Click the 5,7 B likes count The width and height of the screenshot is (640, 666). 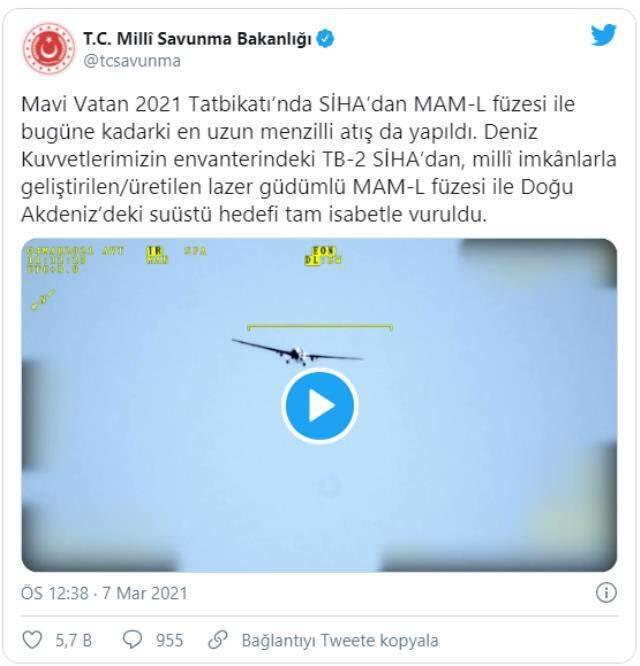tap(73, 640)
